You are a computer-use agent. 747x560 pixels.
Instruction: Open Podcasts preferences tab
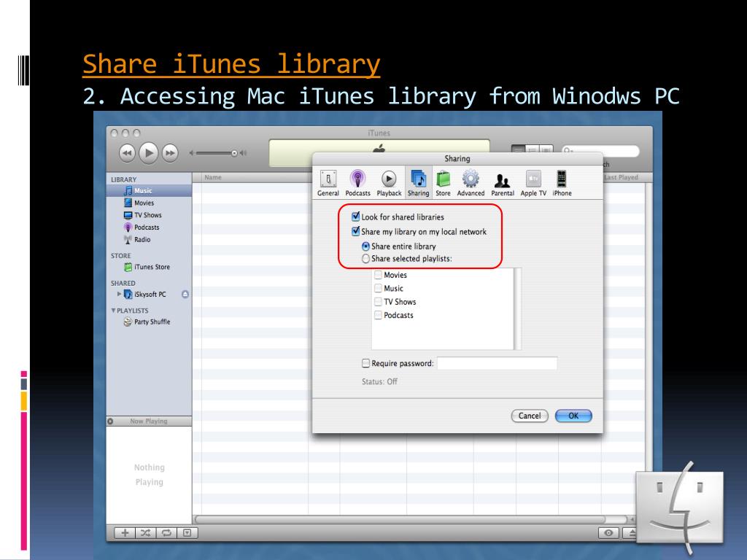pyautogui.click(x=357, y=183)
